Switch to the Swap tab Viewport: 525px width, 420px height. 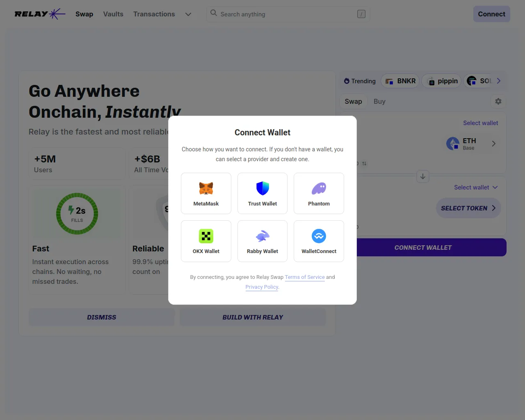coord(354,101)
